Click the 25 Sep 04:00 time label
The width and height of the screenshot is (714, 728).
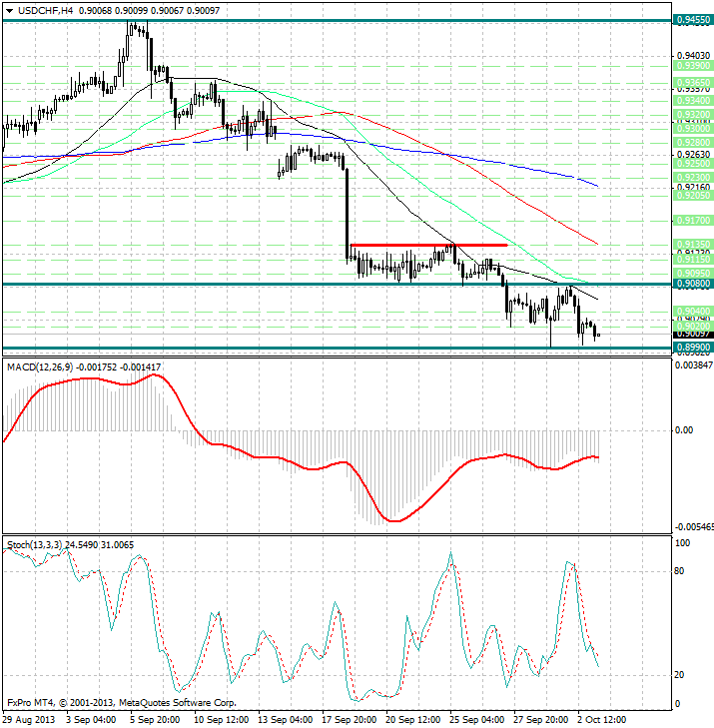(x=476, y=720)
